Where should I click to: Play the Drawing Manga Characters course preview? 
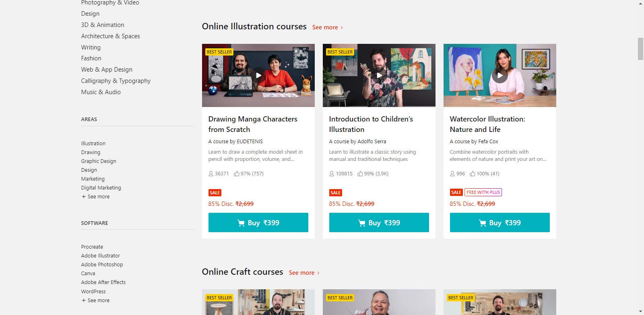click(x=258, y=75)
